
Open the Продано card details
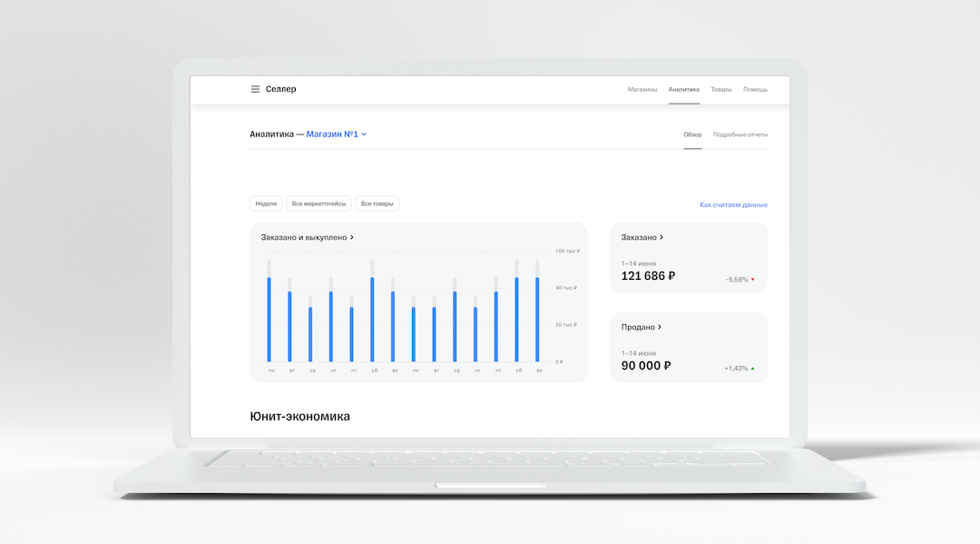[642, 327]
